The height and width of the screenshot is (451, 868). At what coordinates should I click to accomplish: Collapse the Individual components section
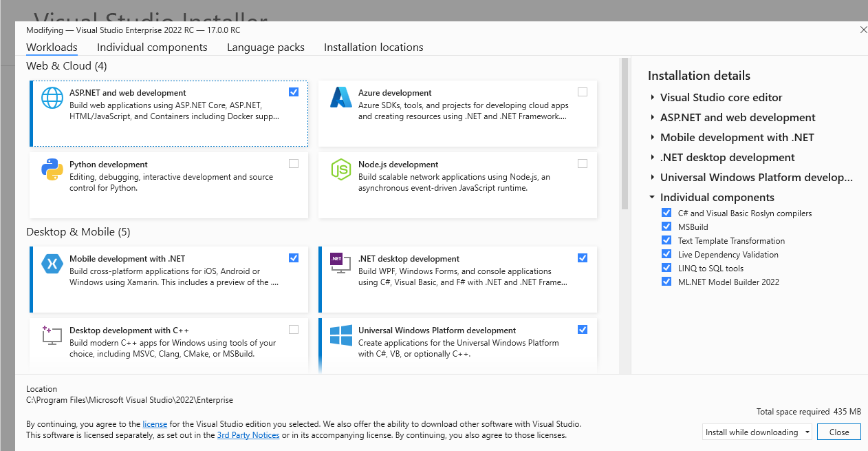click(652, 197)
